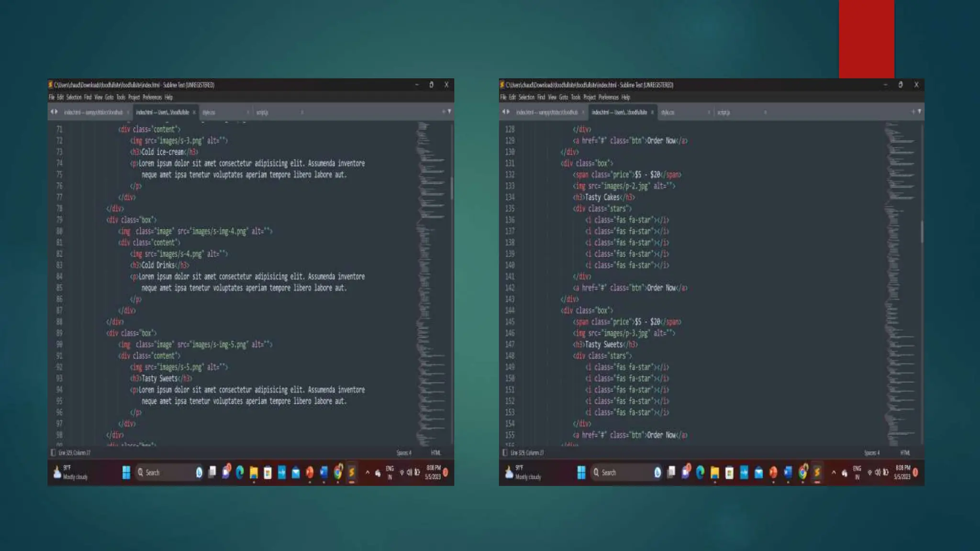
Task: Launch PowerPoint from the right window's taskbar
Action: pos(773,473)
